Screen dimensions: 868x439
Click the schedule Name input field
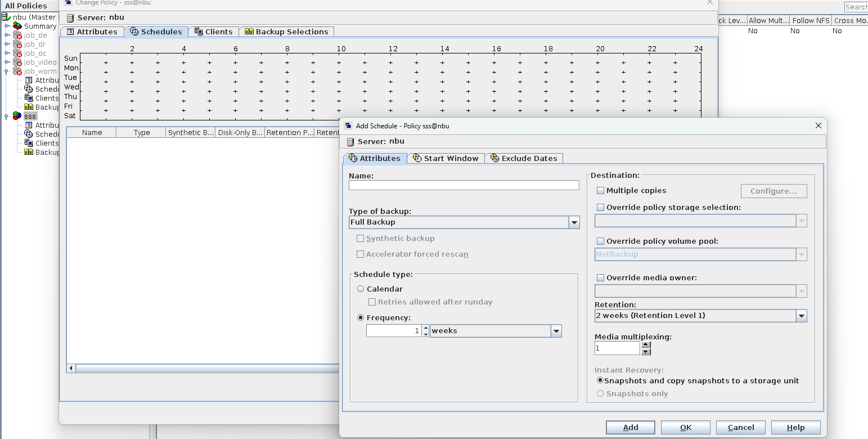(x=464, y=185)
